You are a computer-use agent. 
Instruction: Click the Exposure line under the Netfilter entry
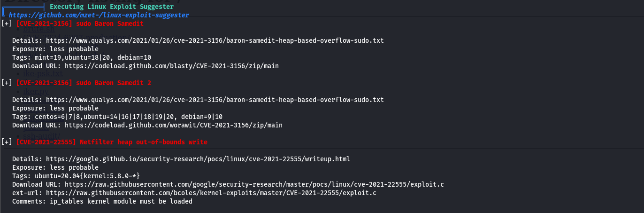(55, 167)
